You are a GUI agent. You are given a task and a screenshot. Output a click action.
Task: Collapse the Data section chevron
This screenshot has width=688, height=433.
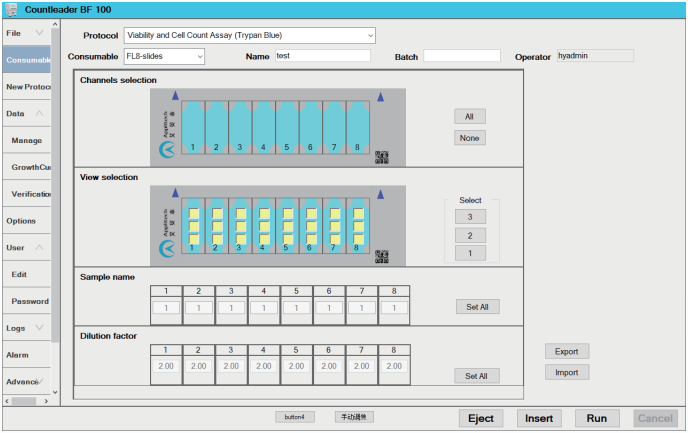point(39,113)
